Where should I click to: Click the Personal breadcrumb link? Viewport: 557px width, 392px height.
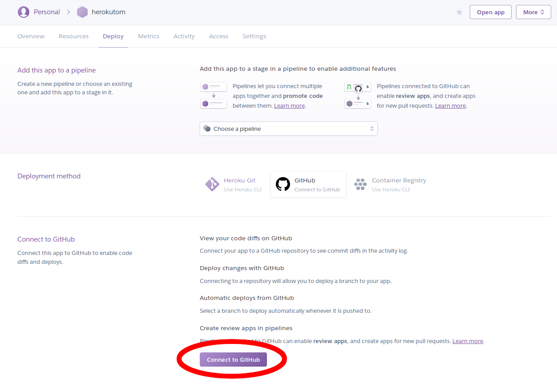click(47, 12)
